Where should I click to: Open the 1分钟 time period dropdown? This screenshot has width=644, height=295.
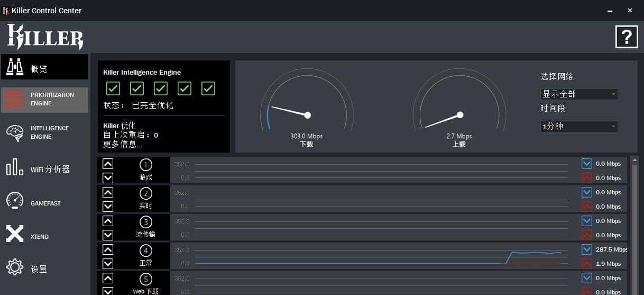pos(579,127)
